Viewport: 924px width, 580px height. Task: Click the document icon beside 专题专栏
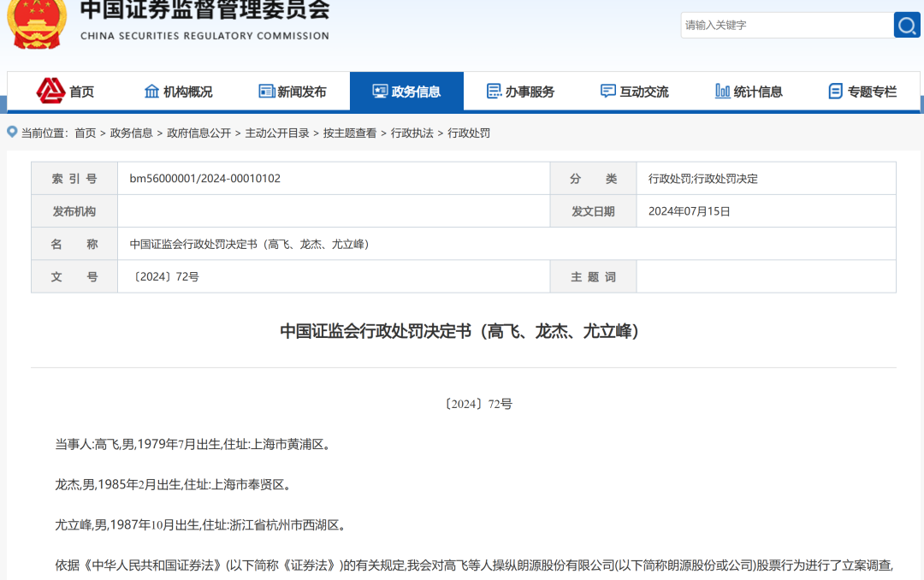pyautogui.click(x=836, y=92)
